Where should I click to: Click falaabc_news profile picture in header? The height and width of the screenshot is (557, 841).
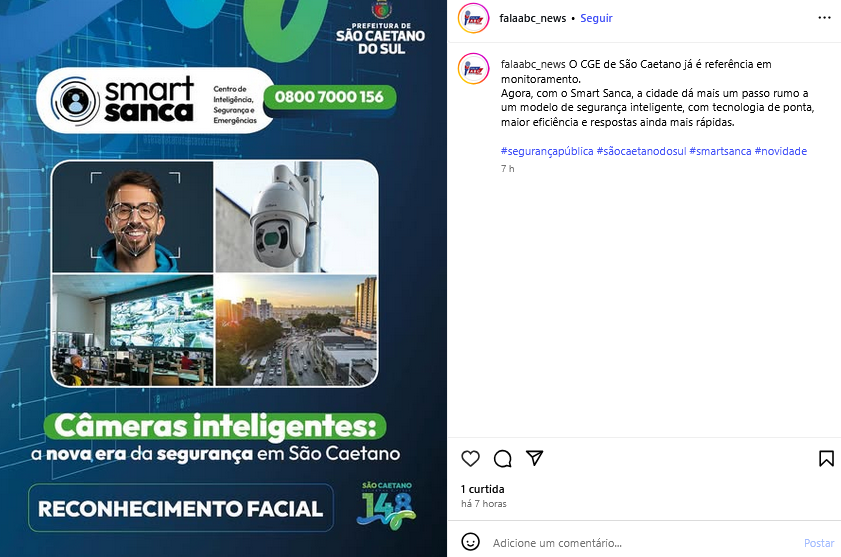[x=474, y=18]
